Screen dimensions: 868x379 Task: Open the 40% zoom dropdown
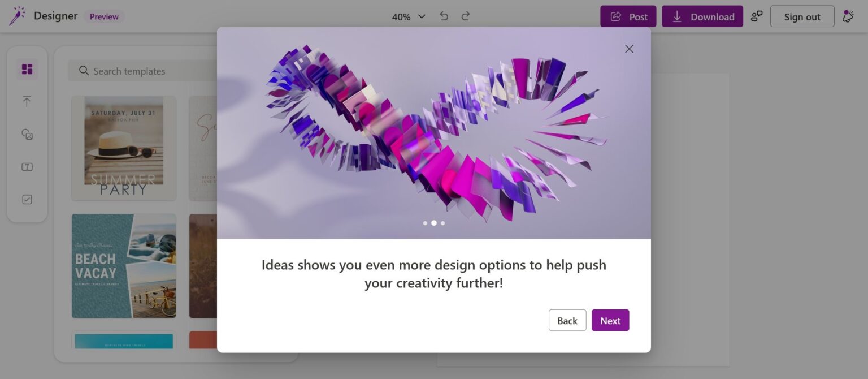pyautogui.click(x=408, y=16)
